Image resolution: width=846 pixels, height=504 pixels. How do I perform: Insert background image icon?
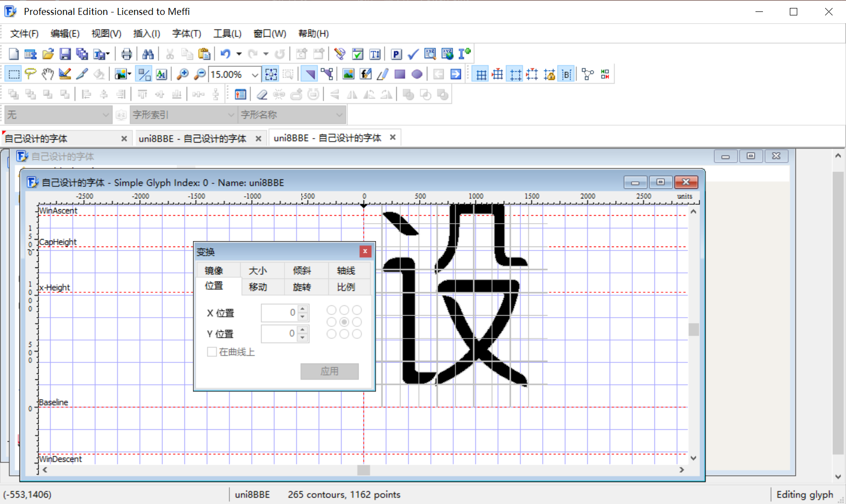pos(349,75)
